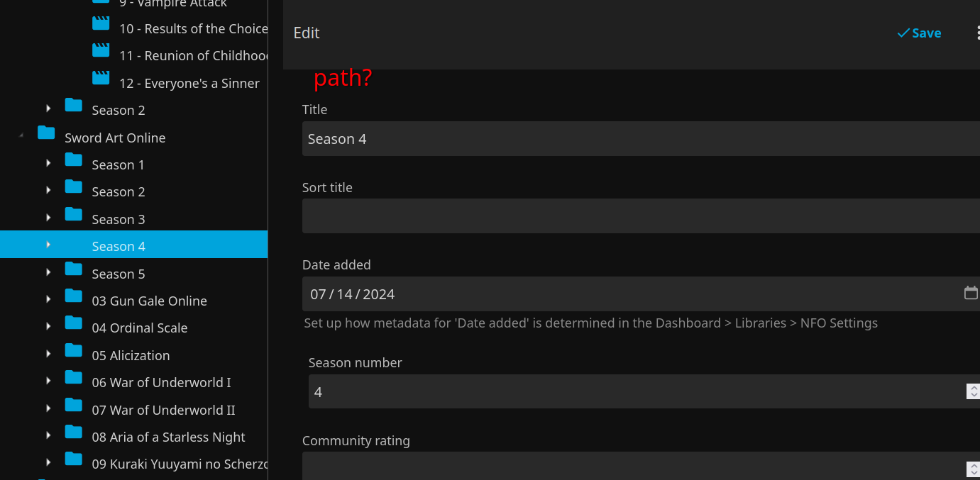The image size is (980, 480).
Task: Open the Date added calendar picker
Action: click(x=971, y=293)
